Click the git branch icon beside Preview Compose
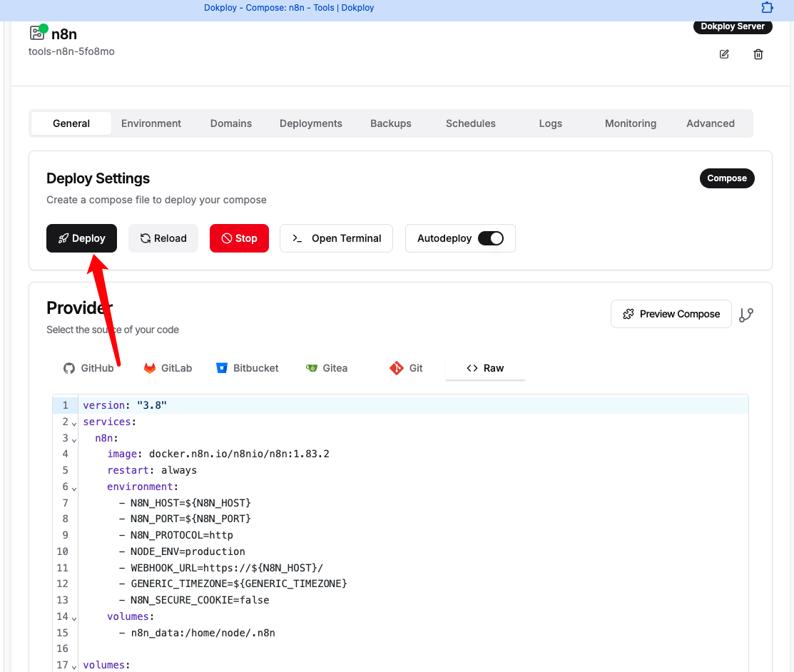 pos(746,315)
